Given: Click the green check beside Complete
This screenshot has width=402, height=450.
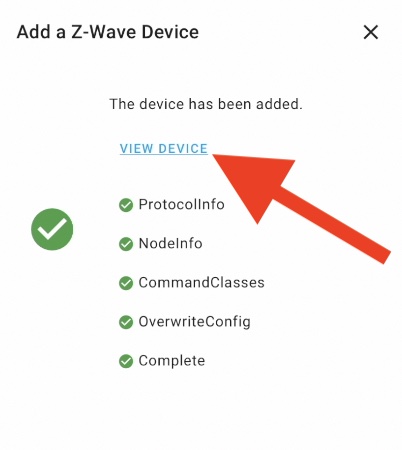Looking at the screenshot, I should coord(126,361).
